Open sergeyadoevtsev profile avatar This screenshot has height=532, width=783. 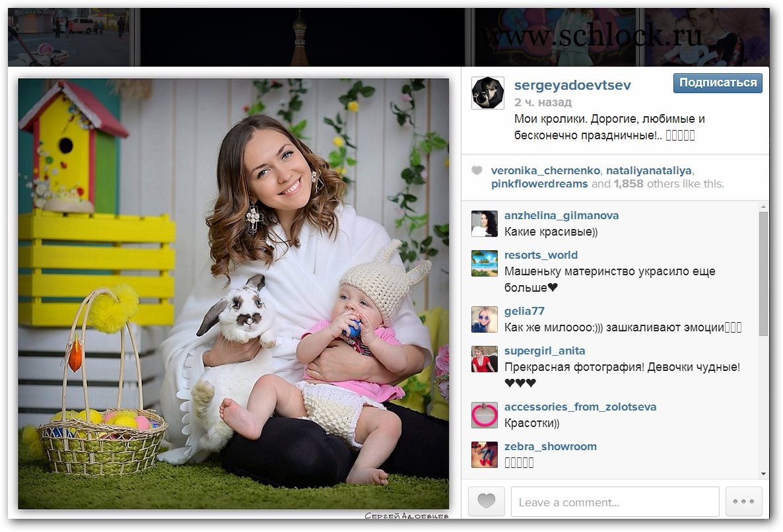pos(488,93)
